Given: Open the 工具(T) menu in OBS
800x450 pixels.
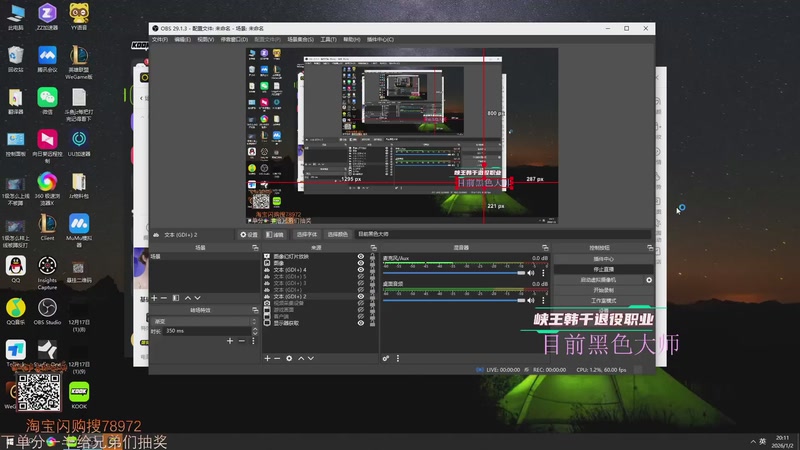Looking at the screenshot, I should pyautogui.click(x=328, y=39).
